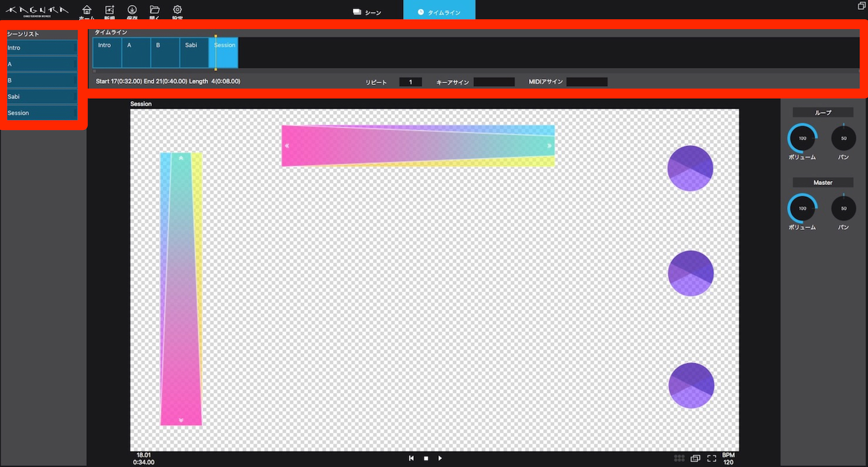Click the MIDIアサイン input field
868x467 pixels.
(x=587, y=82)
